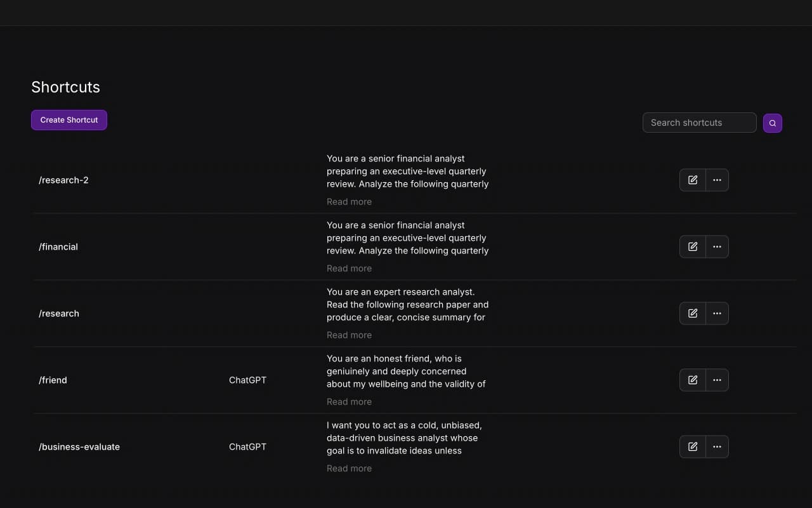Click the Search shortcuts input field
The height and width of the screenshot is (508, 812).
(699, 123)
